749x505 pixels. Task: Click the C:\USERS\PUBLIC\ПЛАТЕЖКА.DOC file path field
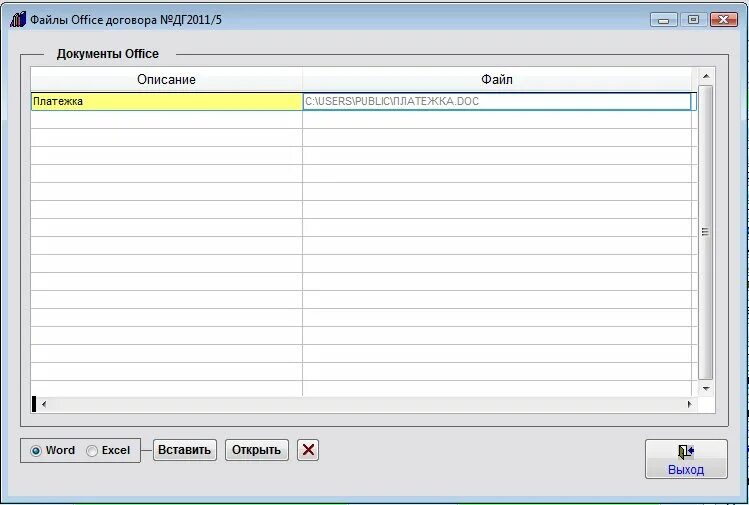pyautogui.click(x=497, y=101)
